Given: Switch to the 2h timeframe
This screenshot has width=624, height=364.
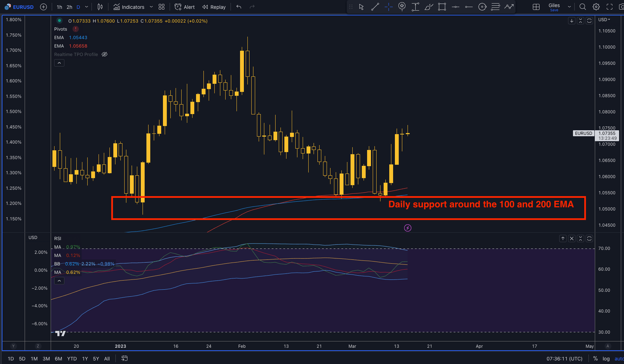Looking at the screenshot, I should 69,7.
